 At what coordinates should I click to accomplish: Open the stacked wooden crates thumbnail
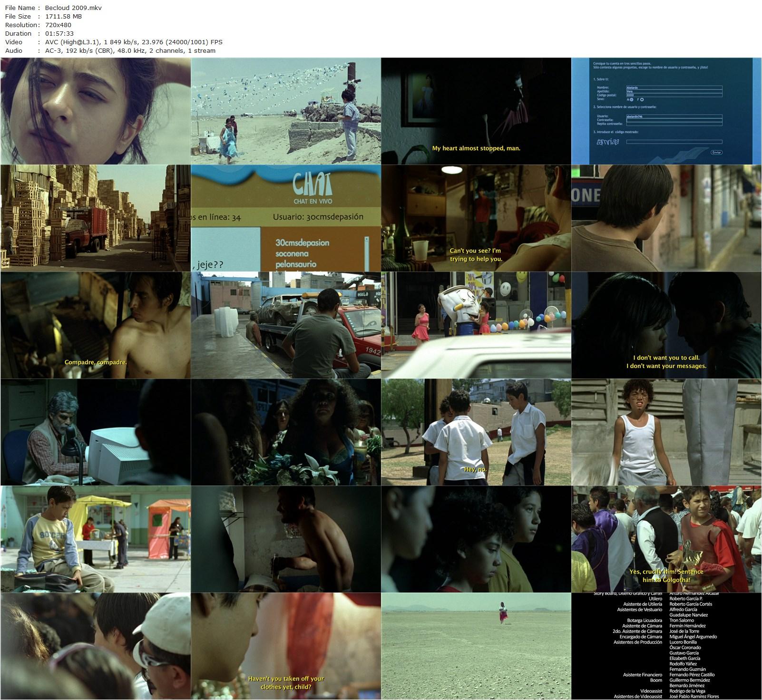coord(95,218)
